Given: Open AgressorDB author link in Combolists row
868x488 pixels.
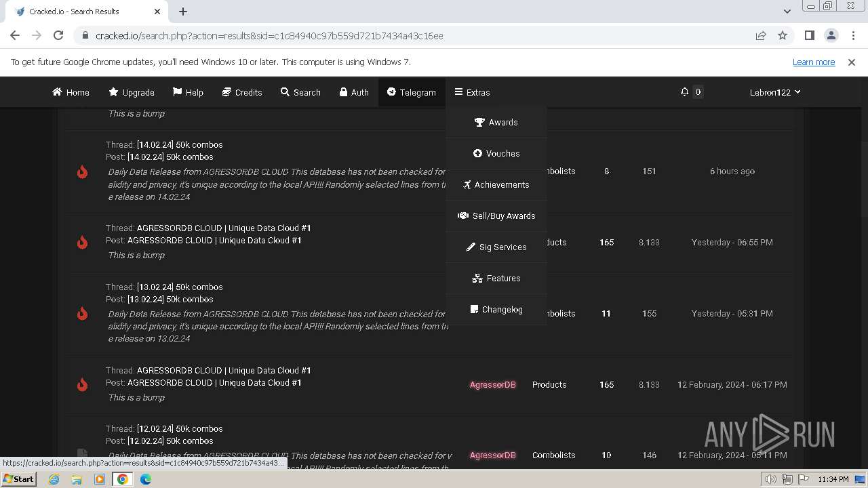Looking at the screenshot, I should coord(493,455).
